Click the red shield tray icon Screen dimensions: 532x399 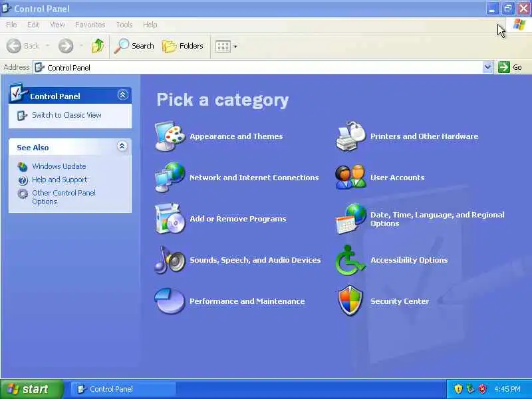click(x=483, y=389)
